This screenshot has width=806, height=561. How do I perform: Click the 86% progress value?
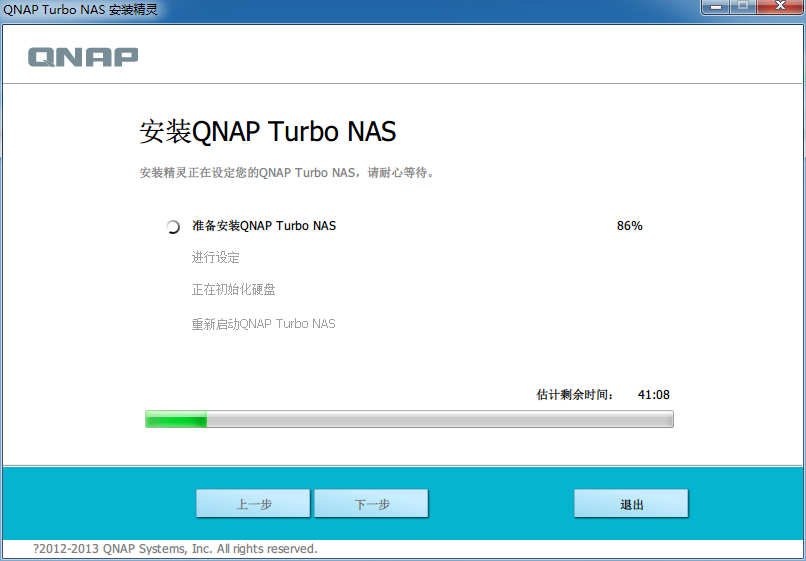coord(630,226)
